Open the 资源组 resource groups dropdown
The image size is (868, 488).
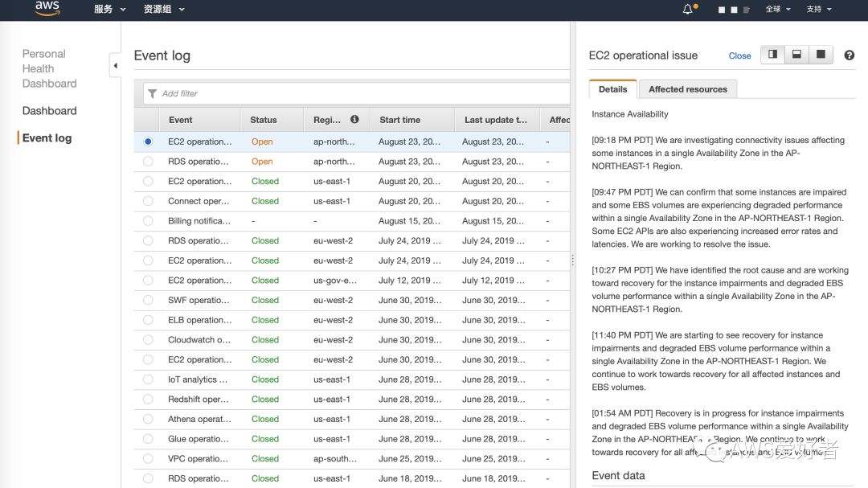coord(164,9)
